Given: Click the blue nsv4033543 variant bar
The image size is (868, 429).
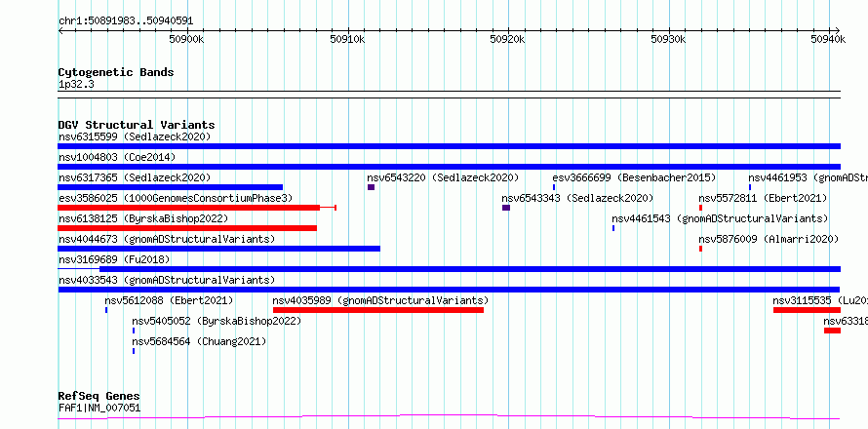Looking at the screenshot, I should pos(449,290).
